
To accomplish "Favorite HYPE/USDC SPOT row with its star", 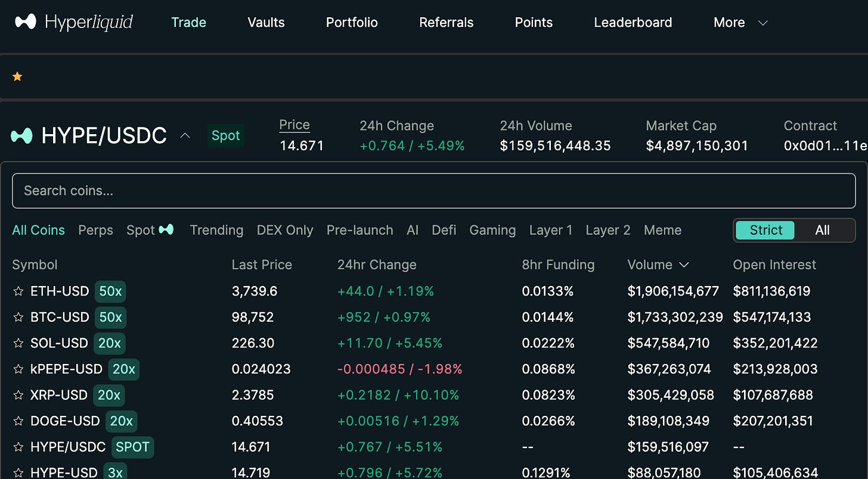I will point(18,447).
